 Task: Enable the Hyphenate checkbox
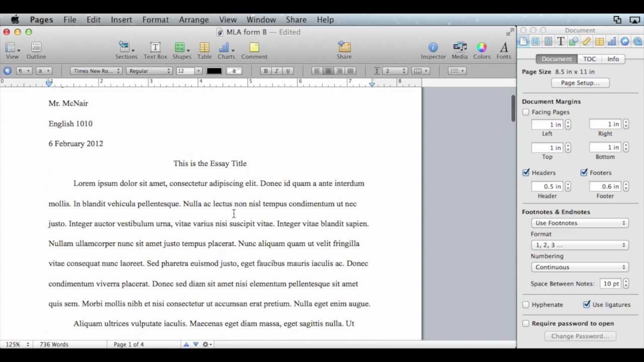click(526, 305)
